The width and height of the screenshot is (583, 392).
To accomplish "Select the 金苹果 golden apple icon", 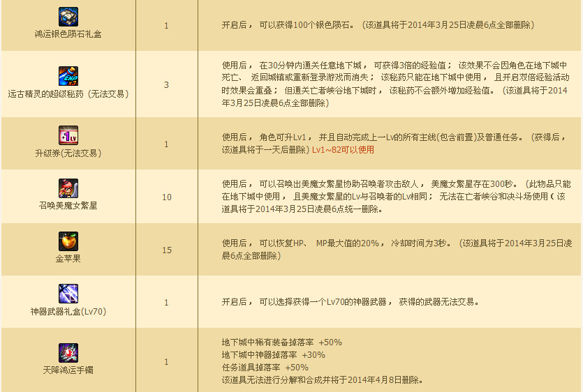I will point(68,241).
